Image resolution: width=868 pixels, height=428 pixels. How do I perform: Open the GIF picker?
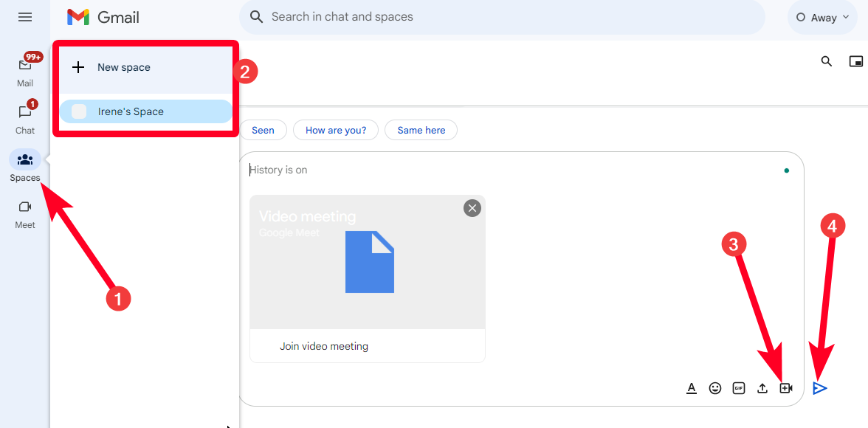(x=738, y=388)
